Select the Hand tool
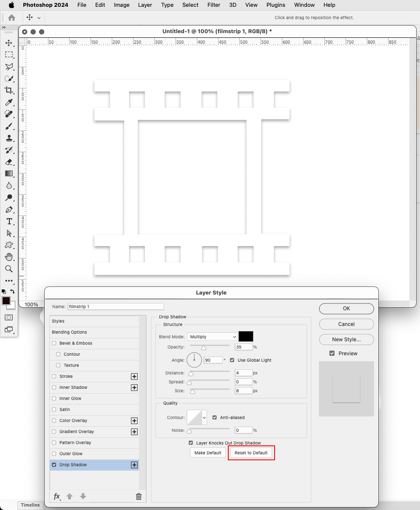This screenshot has width=420, height=510. [x=9, y=257]
